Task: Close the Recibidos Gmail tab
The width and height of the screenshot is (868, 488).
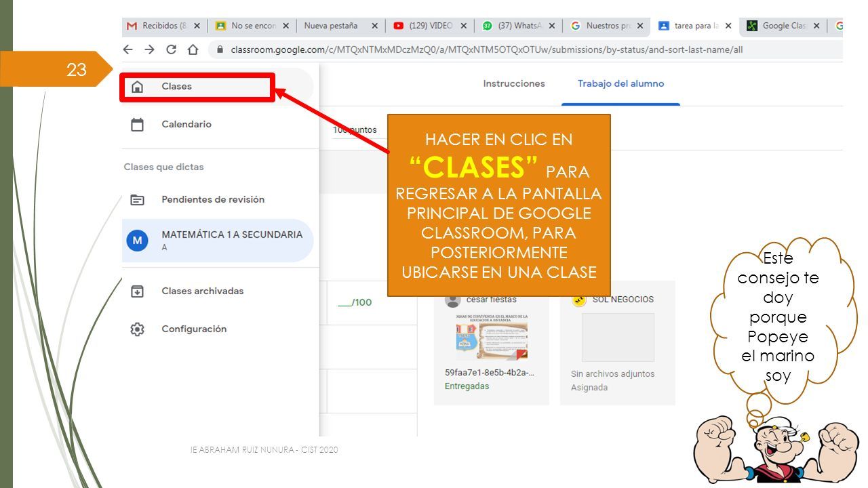Action: 197,26
